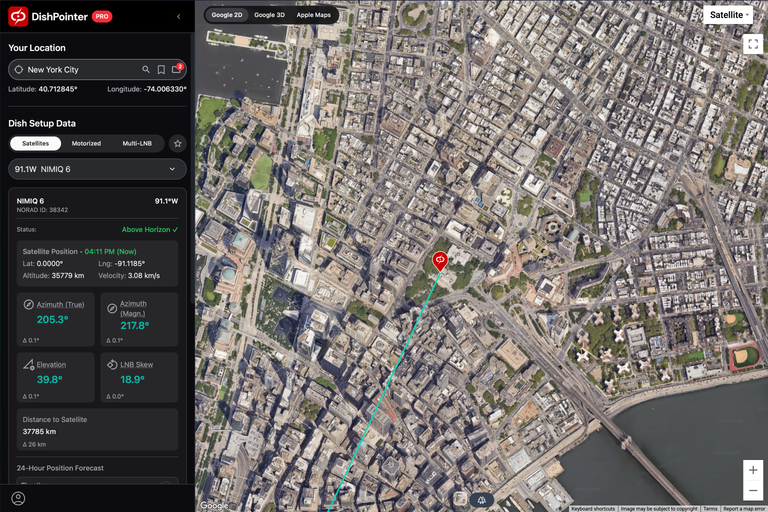
Task: Switch to Apple Maps view
Action: [313, 15]
